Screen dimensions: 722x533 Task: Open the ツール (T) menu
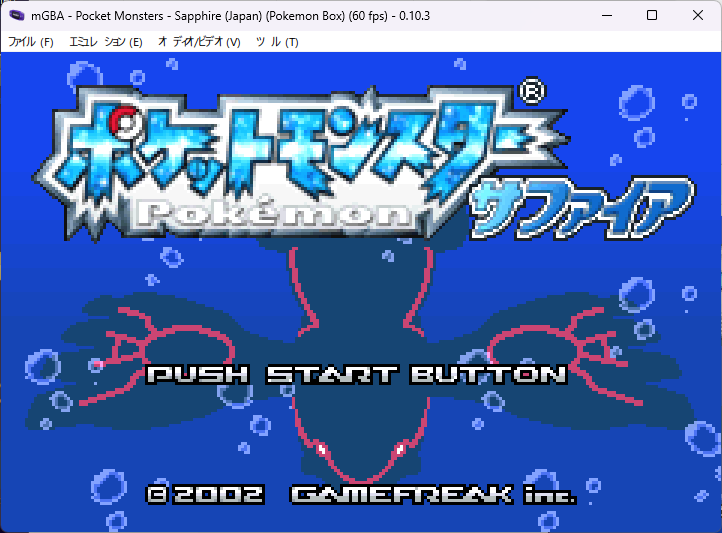point(277,42)
